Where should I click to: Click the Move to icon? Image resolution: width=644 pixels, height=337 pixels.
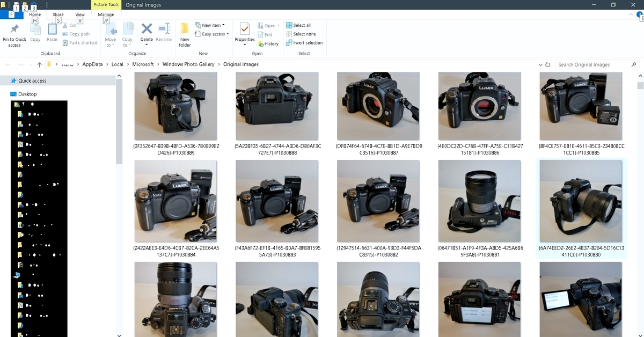tap(111, 30)
